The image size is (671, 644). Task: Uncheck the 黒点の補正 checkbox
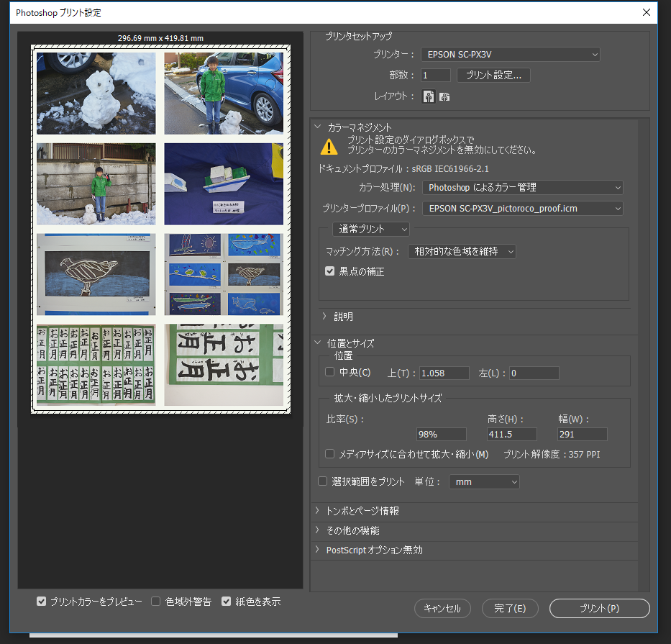click(x=329, y=271)
